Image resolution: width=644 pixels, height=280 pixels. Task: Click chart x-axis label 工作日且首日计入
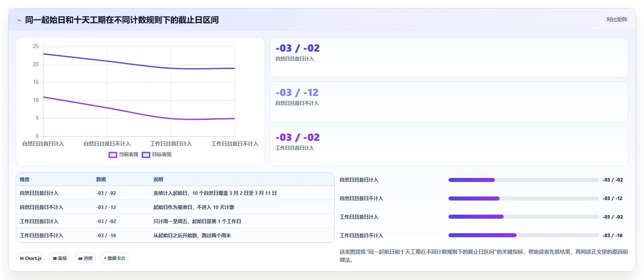(171, 144)
